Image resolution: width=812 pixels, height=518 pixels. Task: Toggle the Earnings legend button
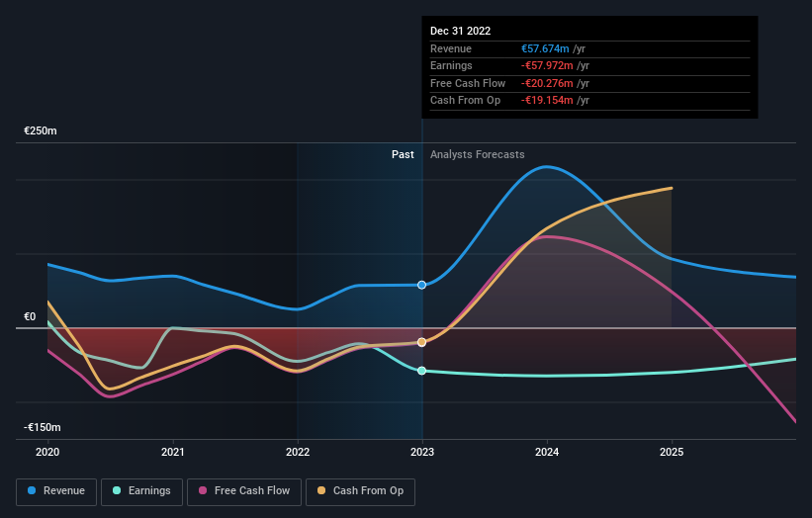point(141,491)
